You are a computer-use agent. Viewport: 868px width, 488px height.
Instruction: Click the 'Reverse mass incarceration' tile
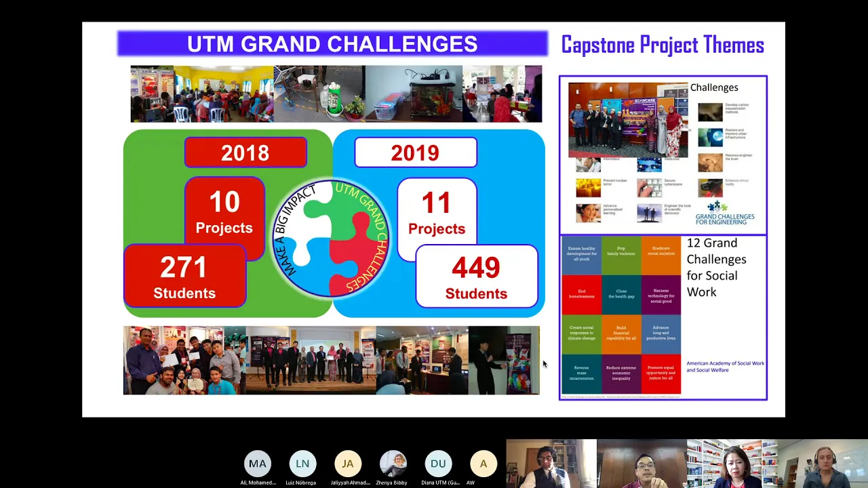581,373
